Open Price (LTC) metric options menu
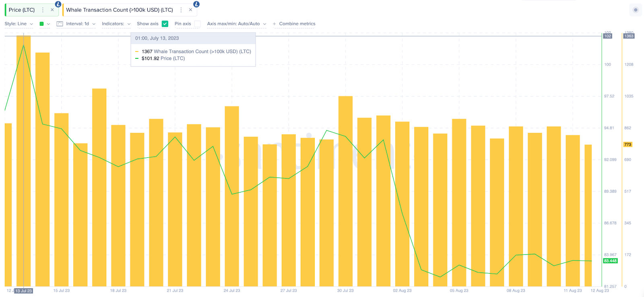 point(43,10)
